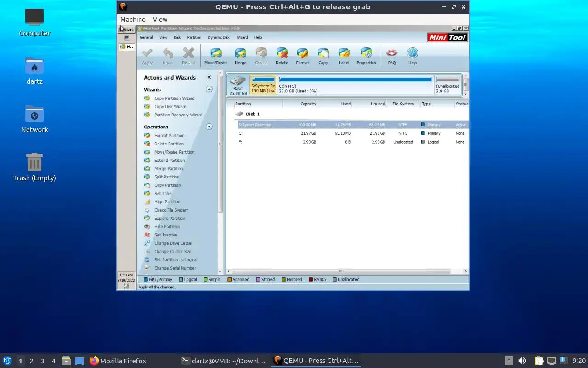Open the QEMU Machine menu
Screen dimensions: 588x368
(133, 19)
